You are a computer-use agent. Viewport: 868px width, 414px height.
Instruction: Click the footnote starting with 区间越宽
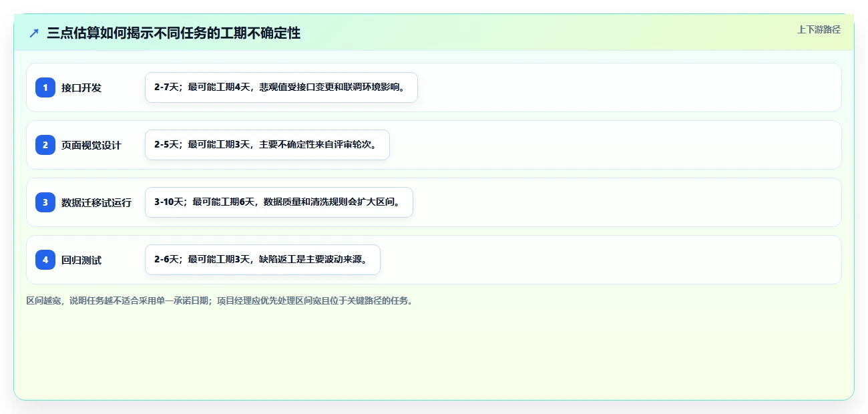click(219, 301)
